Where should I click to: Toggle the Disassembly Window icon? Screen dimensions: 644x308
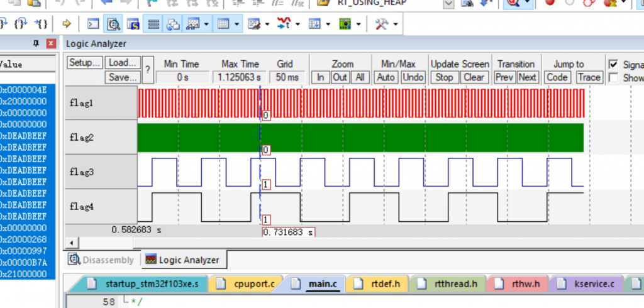point(113,25)
